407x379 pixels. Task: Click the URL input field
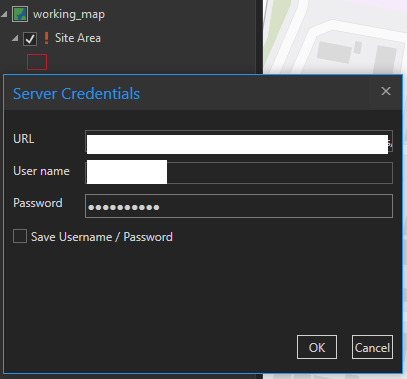(x=239, y=141)
